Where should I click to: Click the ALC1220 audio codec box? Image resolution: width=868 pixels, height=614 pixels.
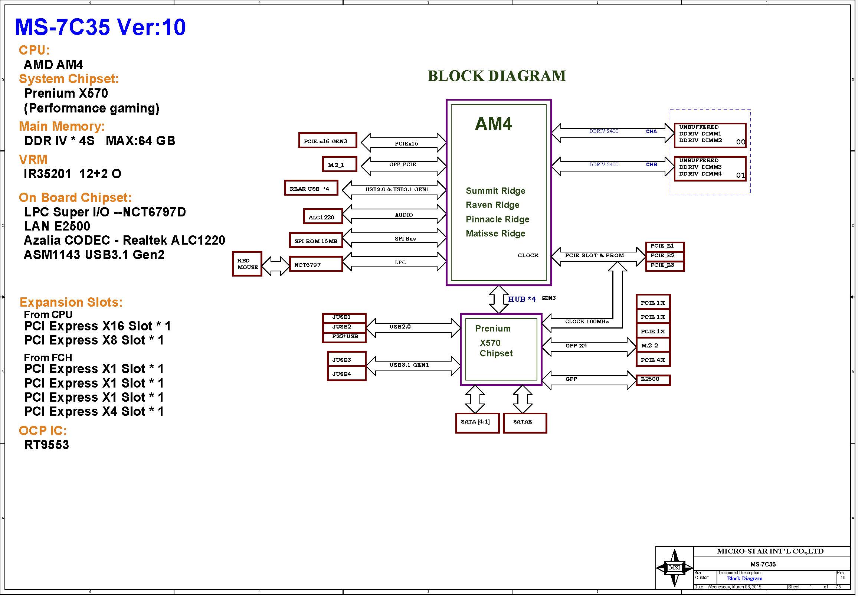[x=322, y=217]
